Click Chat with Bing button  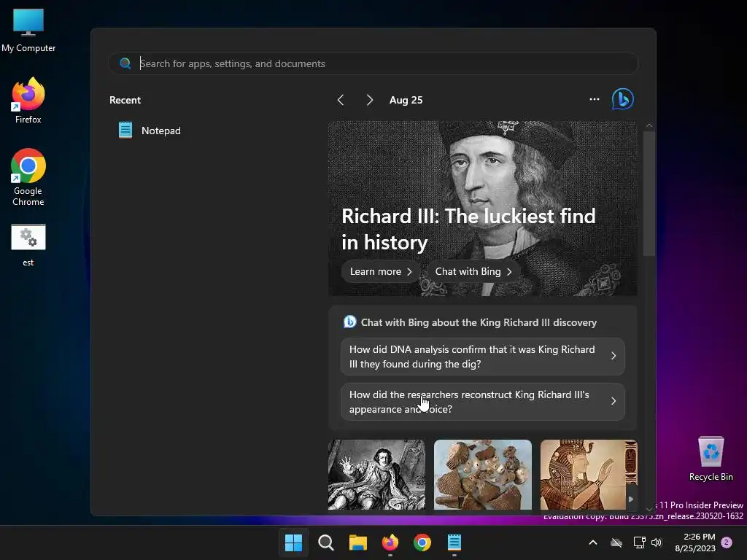473,271
